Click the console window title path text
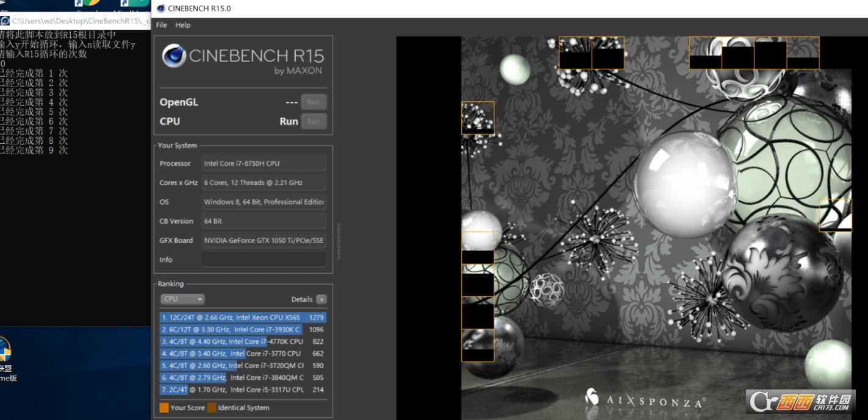 [80, 21]
